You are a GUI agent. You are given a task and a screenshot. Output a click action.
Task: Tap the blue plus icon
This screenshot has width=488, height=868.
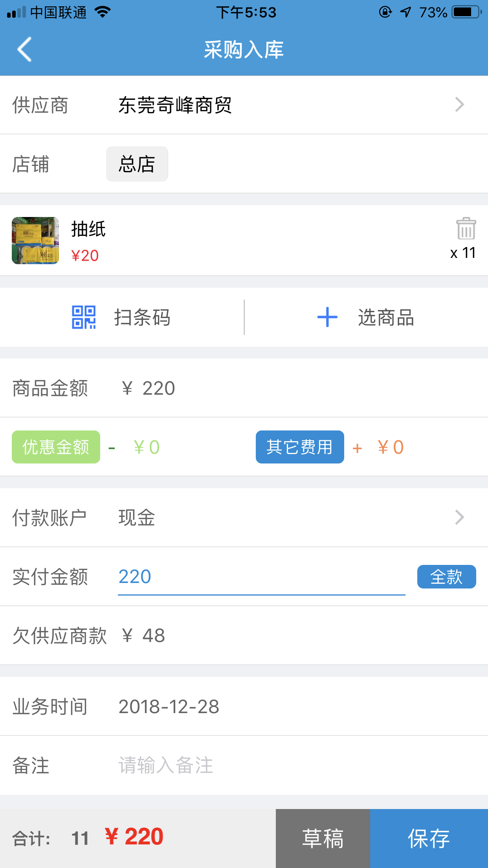pyautogui.click(x=327, y=317)
